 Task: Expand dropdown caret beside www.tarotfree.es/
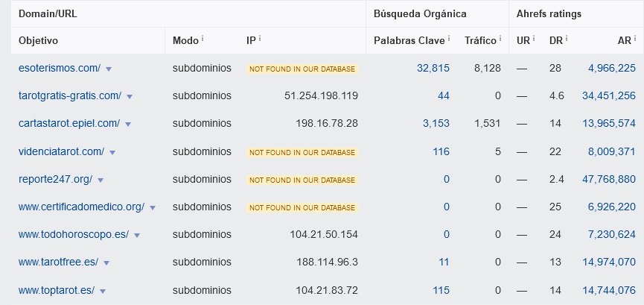pyautogui.click(x=106, y=262)
